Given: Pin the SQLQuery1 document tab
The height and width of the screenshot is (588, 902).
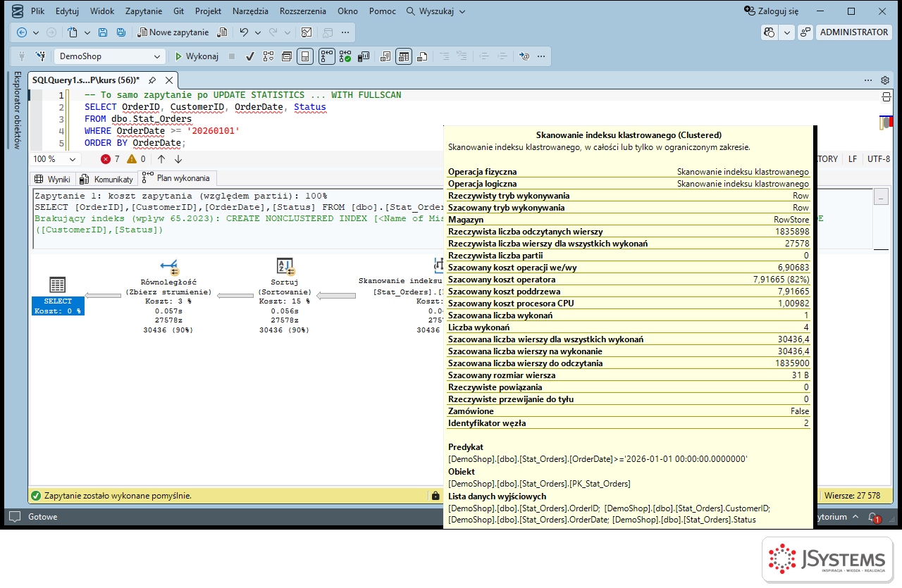Looking at the screenshot, I should tap(152, 80).
